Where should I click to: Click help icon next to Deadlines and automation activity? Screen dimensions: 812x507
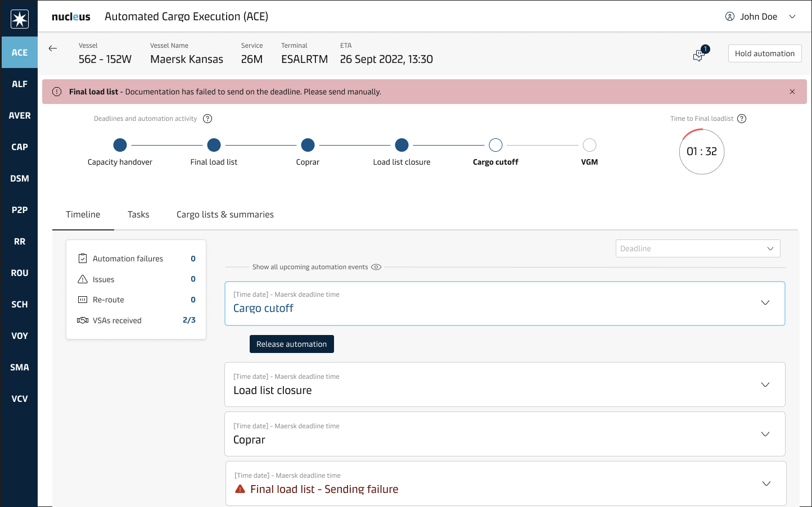point(207,119)
